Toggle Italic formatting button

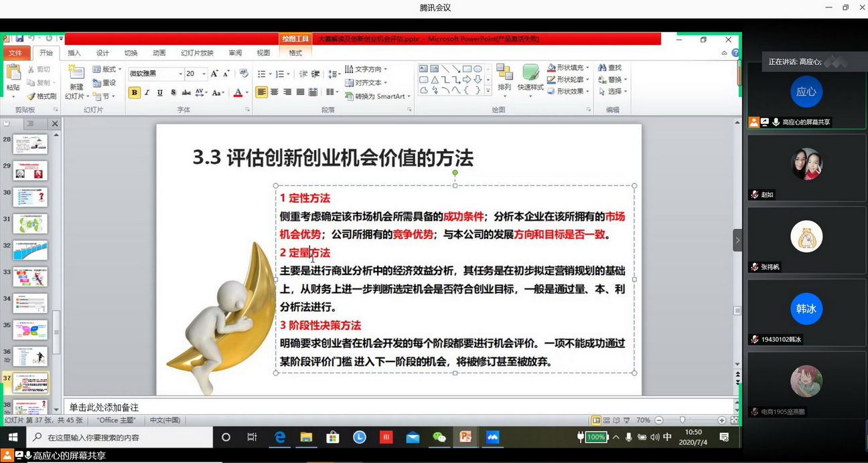click(147, 92)
